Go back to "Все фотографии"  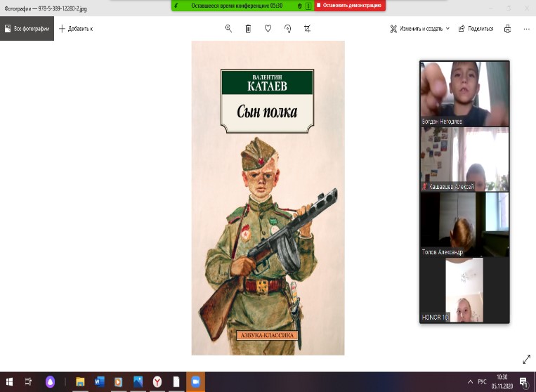point(27,28)
